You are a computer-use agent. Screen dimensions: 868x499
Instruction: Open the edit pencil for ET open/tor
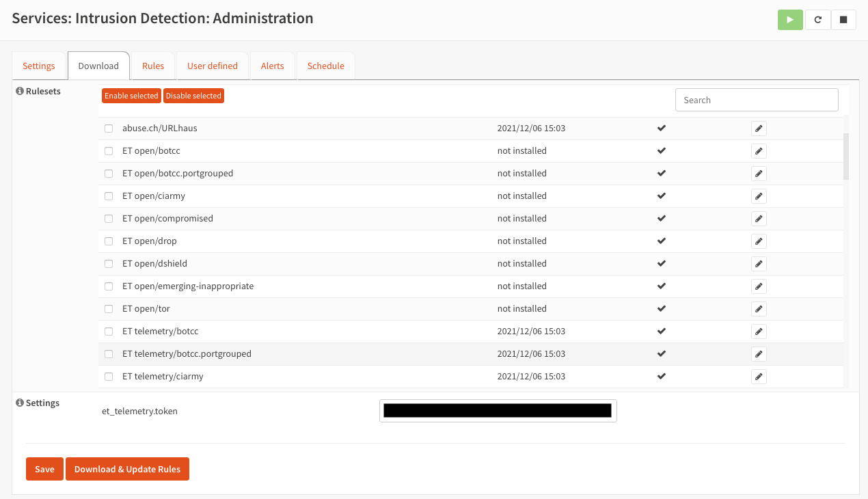pyautogui.click(x=759, y=308)
